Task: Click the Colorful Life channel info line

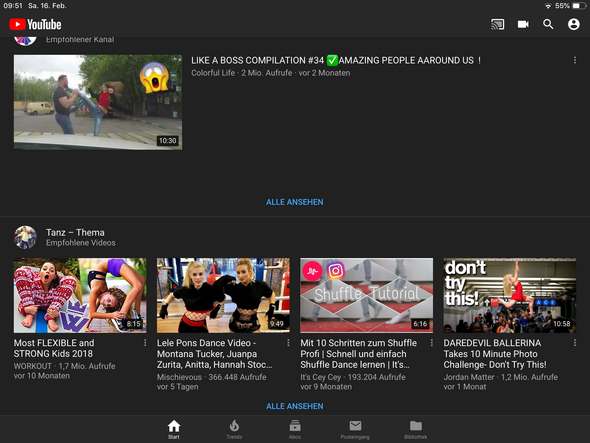Action: [x=271, y=73]
